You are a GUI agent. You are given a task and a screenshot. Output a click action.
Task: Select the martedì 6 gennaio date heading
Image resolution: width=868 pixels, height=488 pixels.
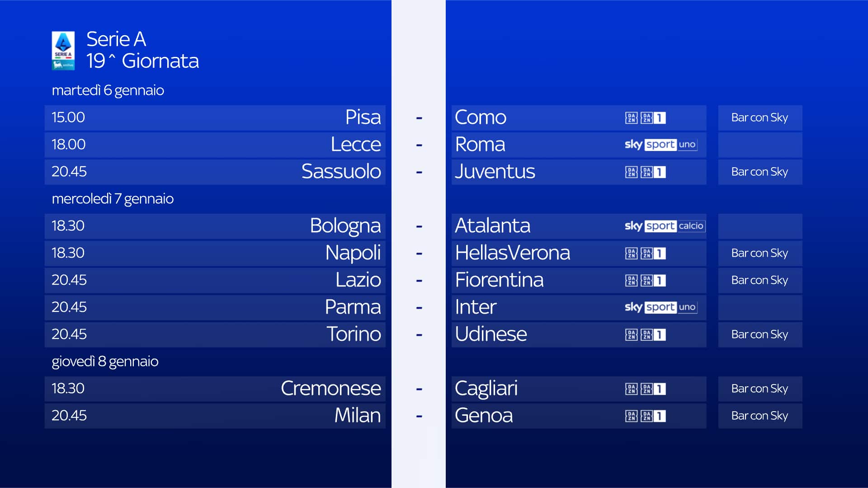(108, 90)
